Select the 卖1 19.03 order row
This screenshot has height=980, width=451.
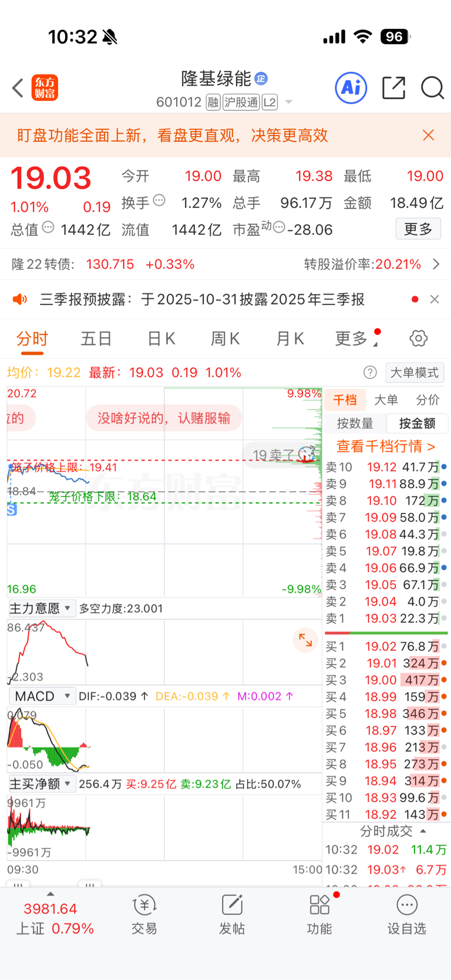point(386,619)
